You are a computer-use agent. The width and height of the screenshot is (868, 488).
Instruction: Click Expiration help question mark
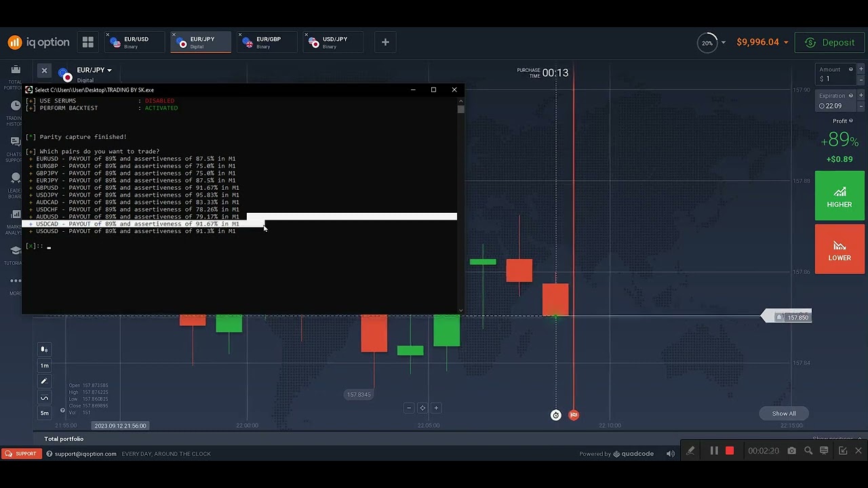[850, 96]
